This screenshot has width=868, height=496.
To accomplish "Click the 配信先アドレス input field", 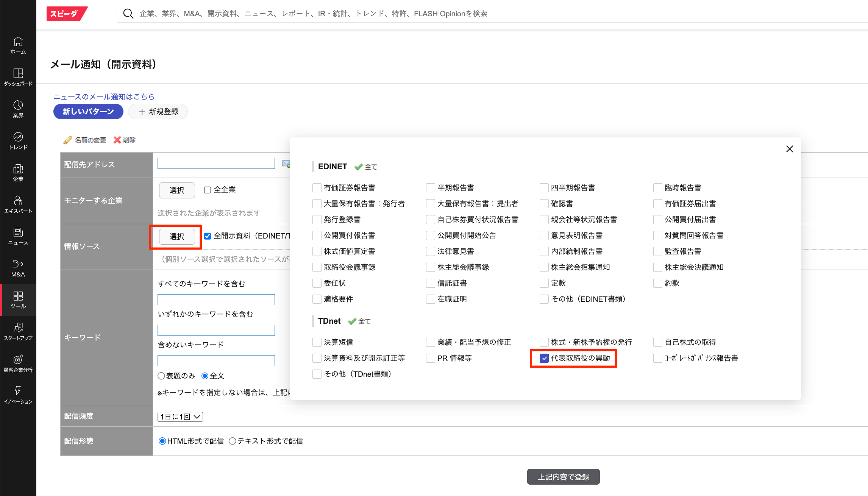I will tap(216, 164).
